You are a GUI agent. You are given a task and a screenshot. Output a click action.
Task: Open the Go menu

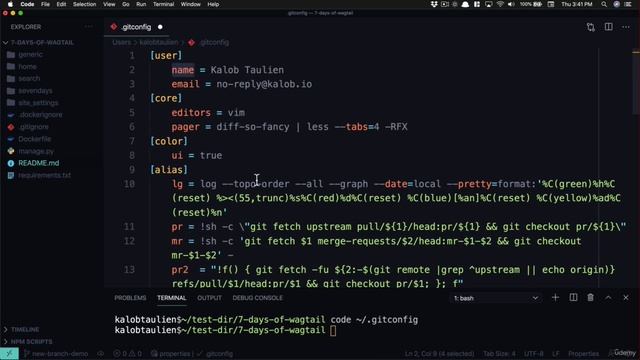coord(126,4)
